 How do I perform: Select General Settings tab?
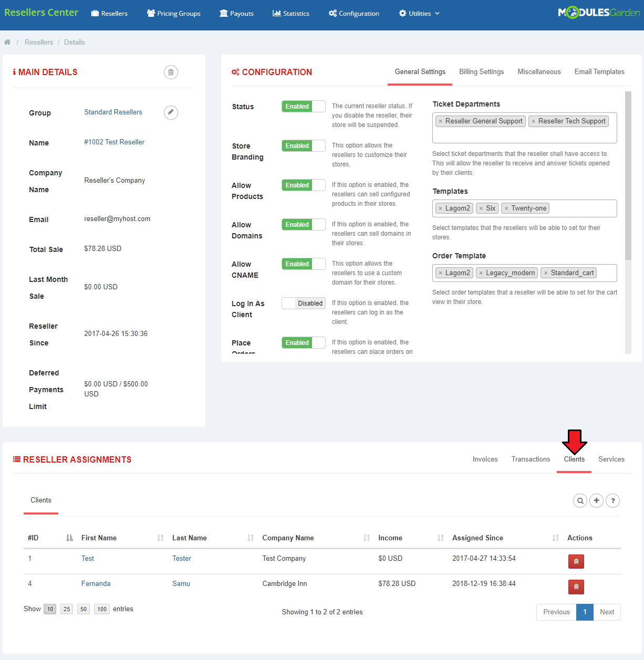click(420, 72)
